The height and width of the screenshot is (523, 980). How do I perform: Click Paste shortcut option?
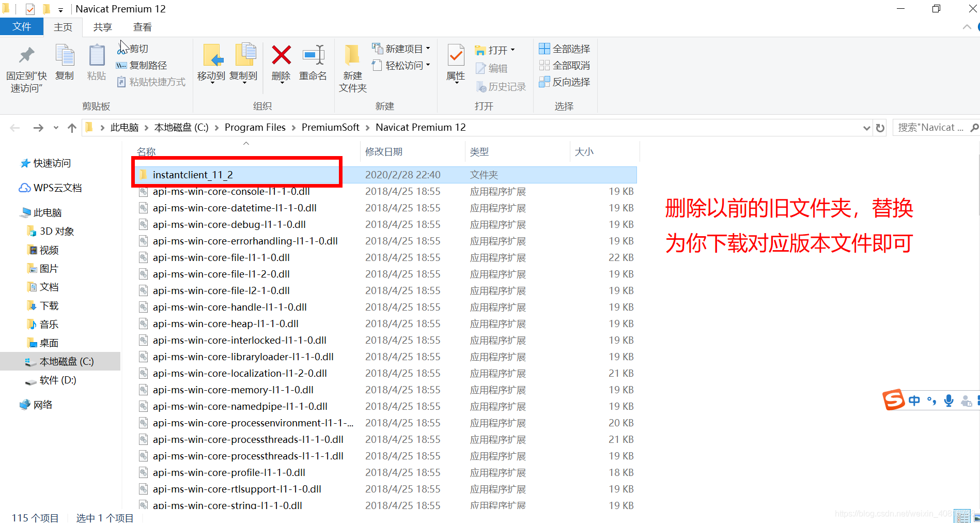point(151,82)
